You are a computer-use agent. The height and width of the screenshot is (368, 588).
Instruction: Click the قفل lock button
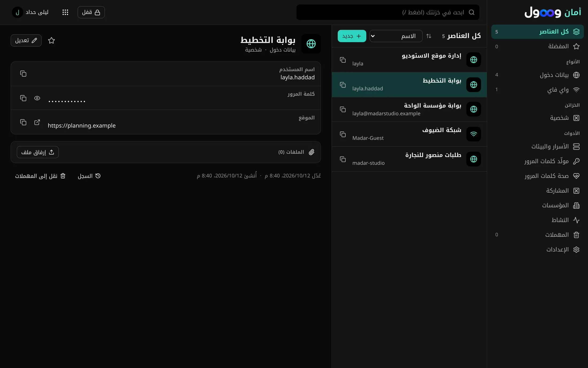[91, 12]
